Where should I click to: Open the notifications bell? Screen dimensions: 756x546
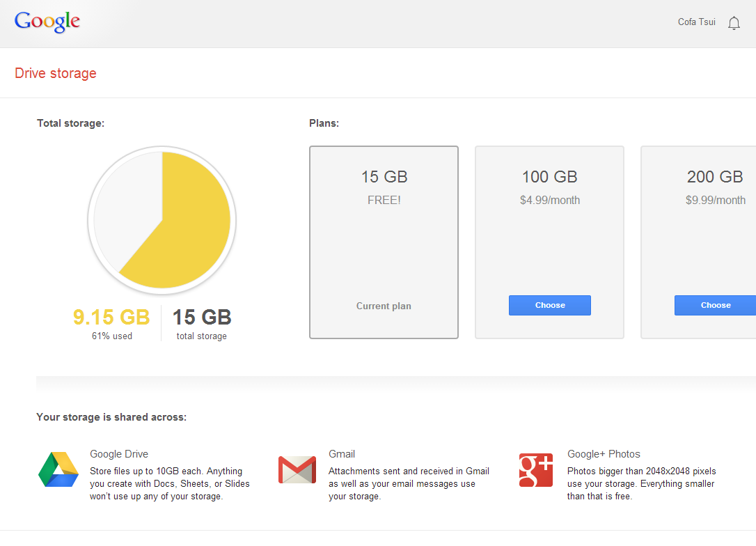(x=734, y=23)
